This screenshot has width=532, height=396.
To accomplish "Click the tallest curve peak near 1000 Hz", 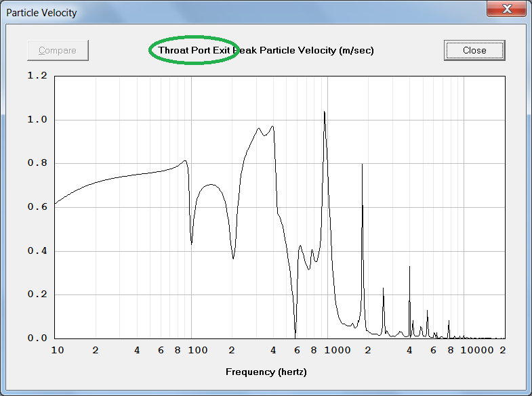I will 325,112.
